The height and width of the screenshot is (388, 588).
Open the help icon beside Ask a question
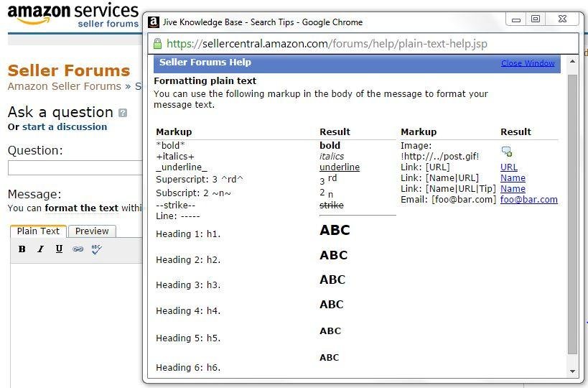pyautogui.click(x=123, y=113)
